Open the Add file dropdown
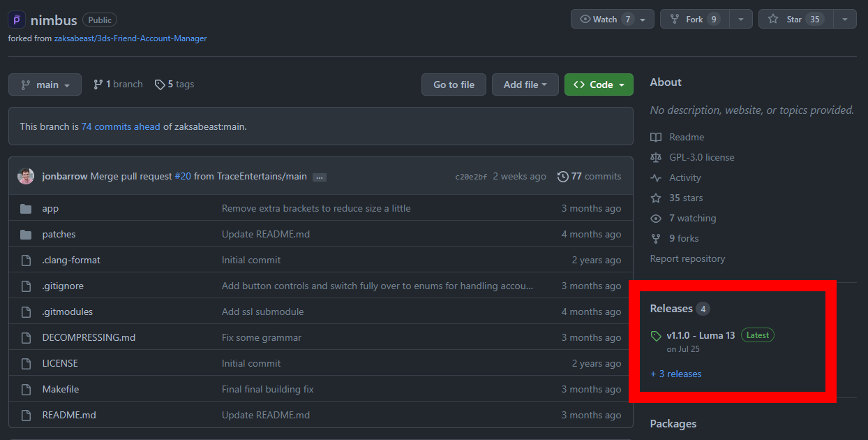 525,85
